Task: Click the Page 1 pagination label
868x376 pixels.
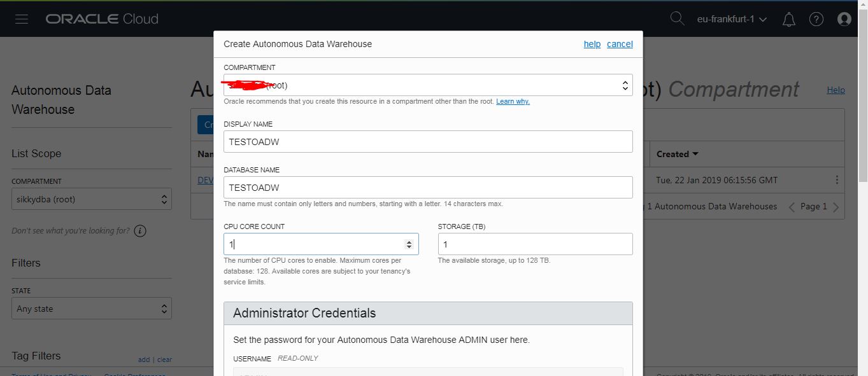Action: pos(814,207)
